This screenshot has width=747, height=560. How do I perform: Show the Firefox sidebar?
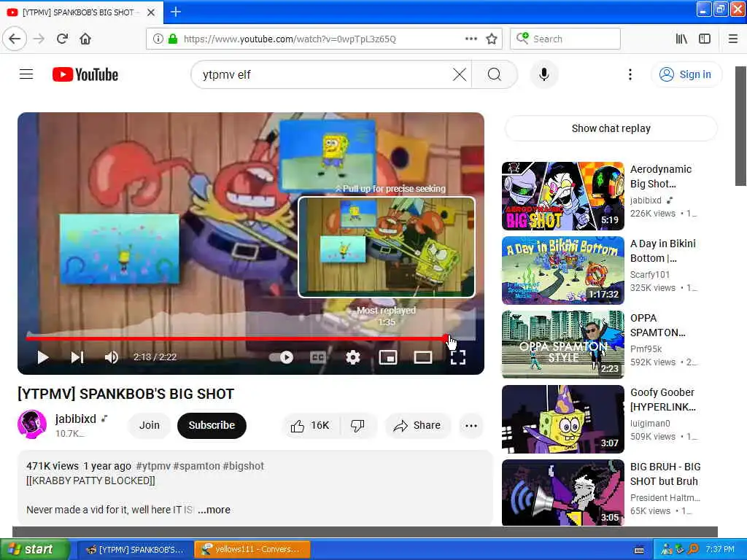tap(705, 39)
